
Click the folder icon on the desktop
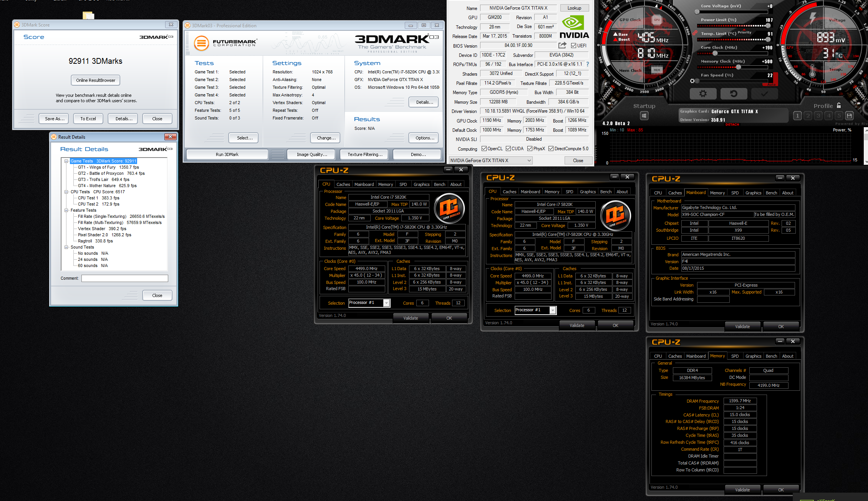tap(88, 15)
